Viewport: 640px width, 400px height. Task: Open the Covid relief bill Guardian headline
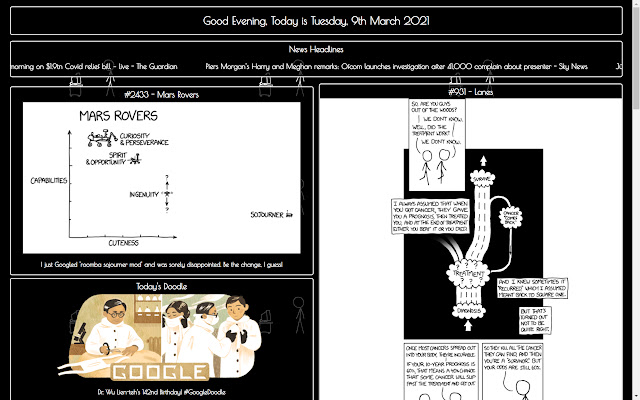(94, 66)
